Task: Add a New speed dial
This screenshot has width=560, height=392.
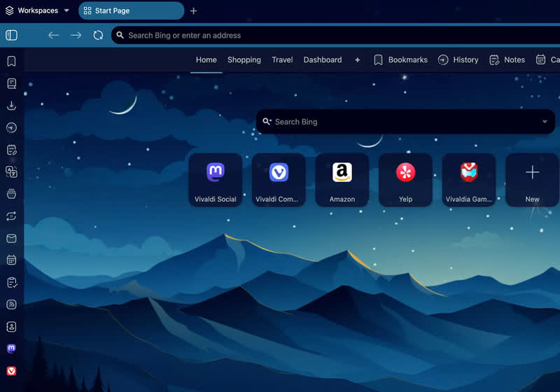Action: tap(532, 180)
